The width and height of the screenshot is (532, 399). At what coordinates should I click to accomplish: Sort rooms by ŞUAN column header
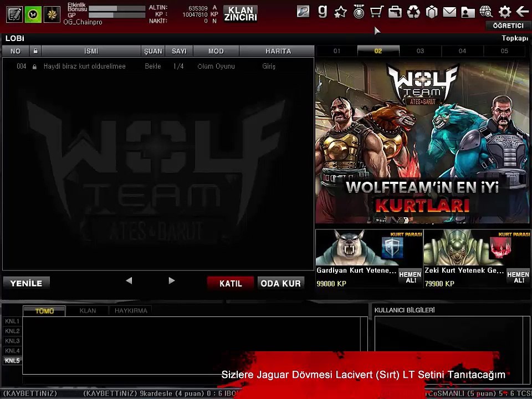coord(153,51)
